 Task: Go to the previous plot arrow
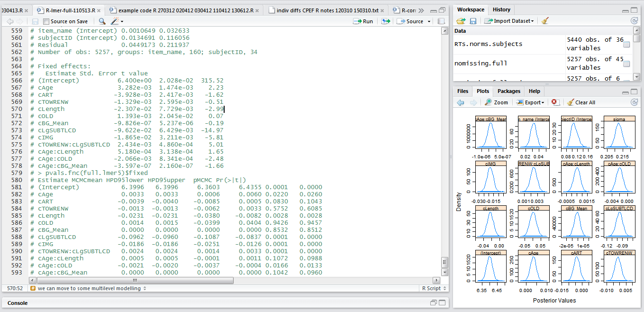461,102
